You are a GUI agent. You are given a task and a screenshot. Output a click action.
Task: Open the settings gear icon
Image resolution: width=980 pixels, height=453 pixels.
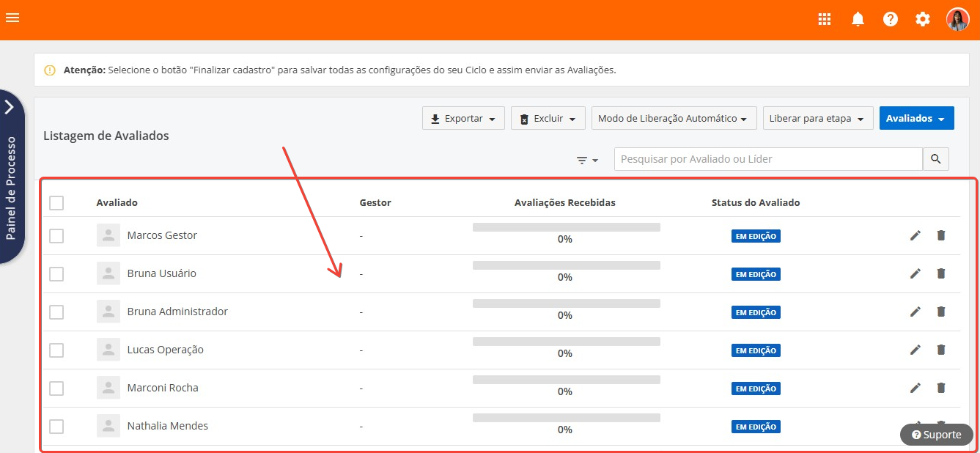tap(923, 19)
